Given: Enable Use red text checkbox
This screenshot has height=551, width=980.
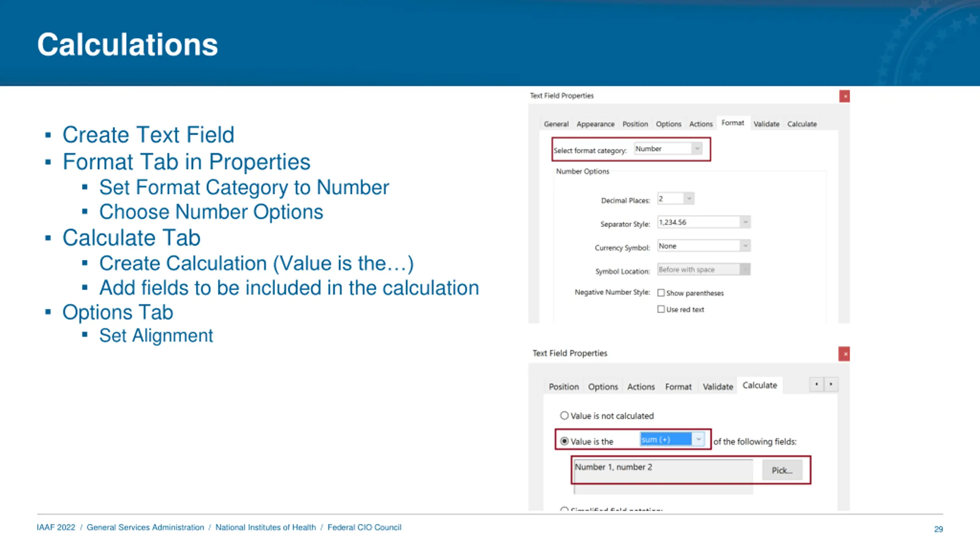Looking at the screenshot, I should tap(661, 309).
